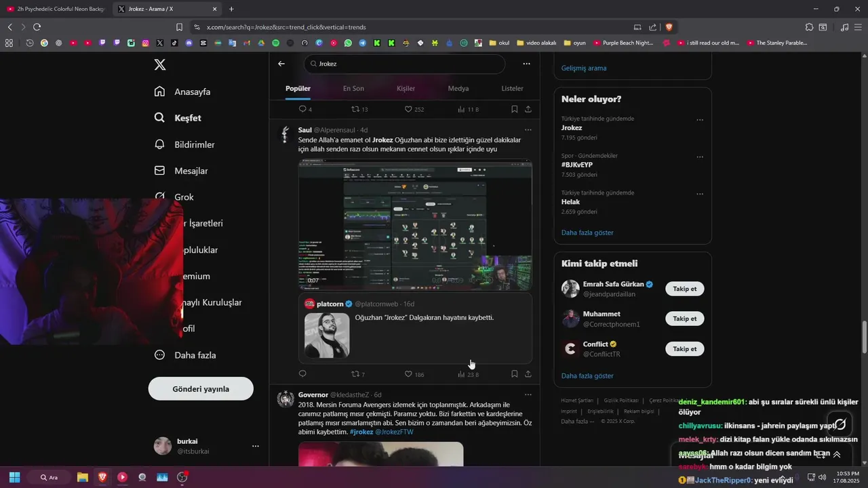View analytics of Saul's post (23.8)

tap(468, 374)
